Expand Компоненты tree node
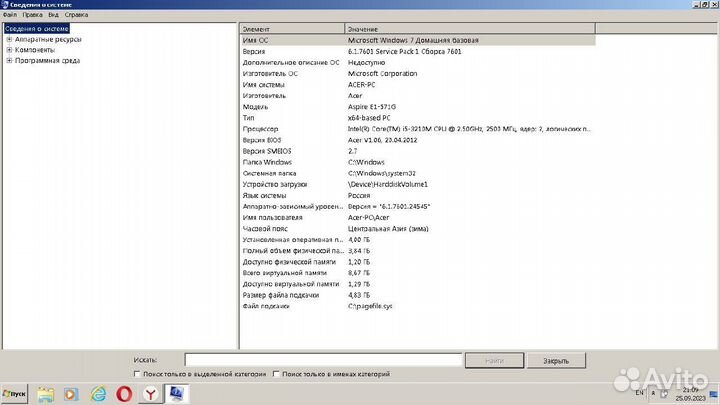720x405 pixels. [9, 50]
